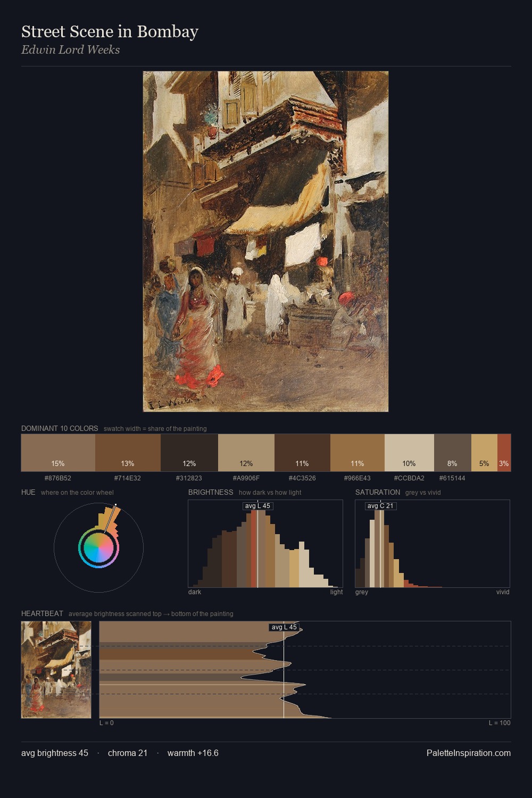Viewport: 532px width, 798px height.
Task: Click the 'HEARTBEAT' section heading
Action: 42,613
